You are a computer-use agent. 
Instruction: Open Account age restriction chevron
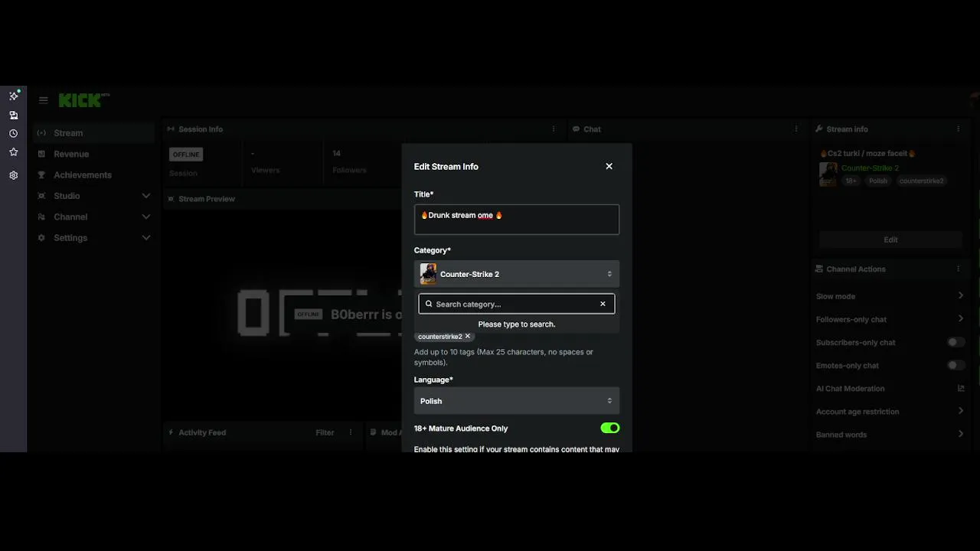(961, 412)
